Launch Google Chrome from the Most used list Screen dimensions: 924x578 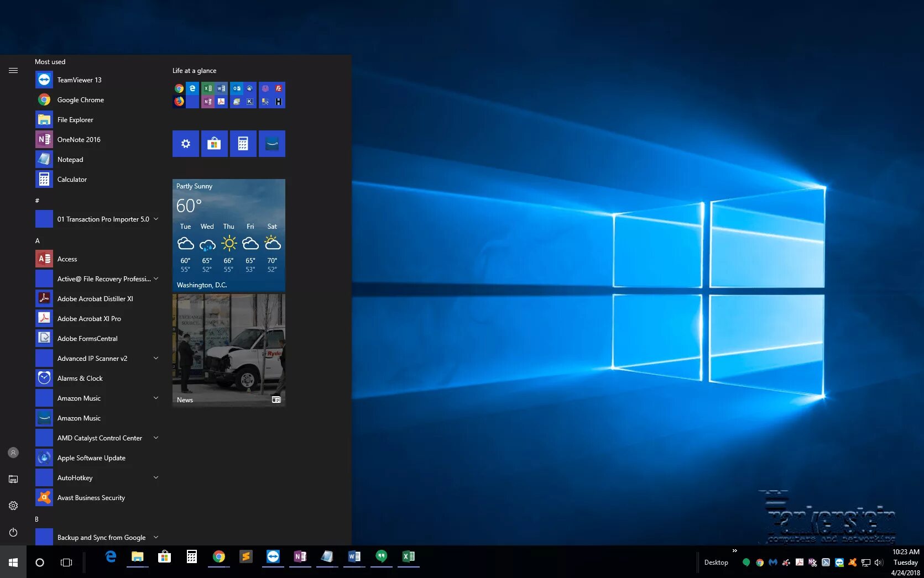(97, 100)
